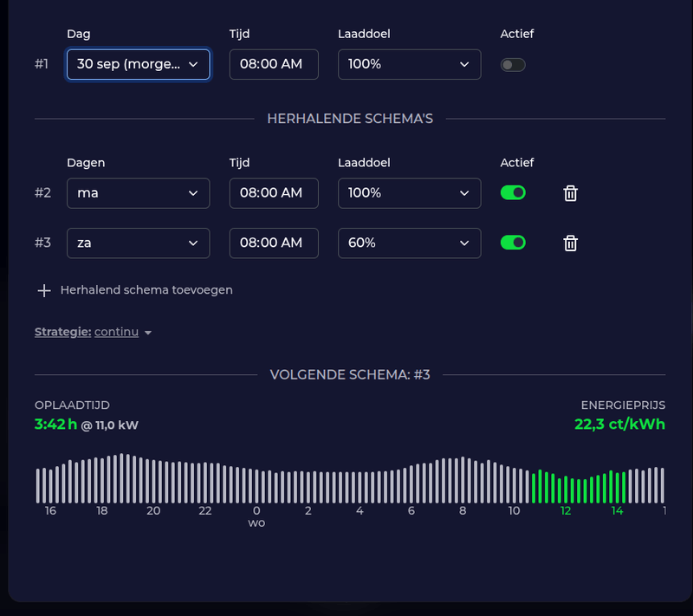
Task: Open the Laaddoel dropdown for schedule #1
Action: click(409, 64)
